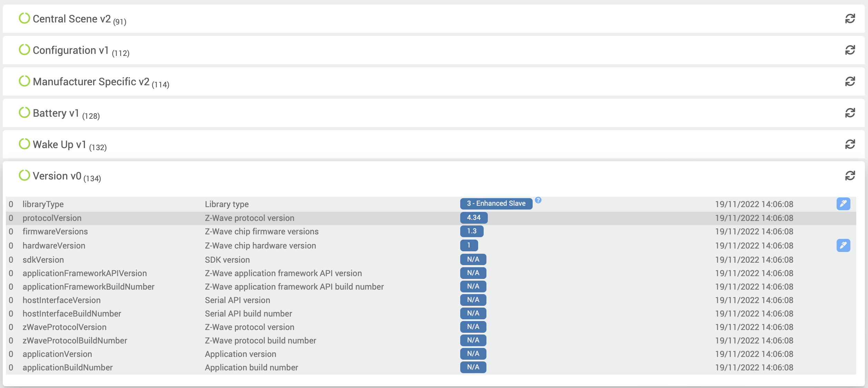Click edit pencil icon for hardwareVersion row
Viewport: 868px width, 388px height.
[843, 245]
